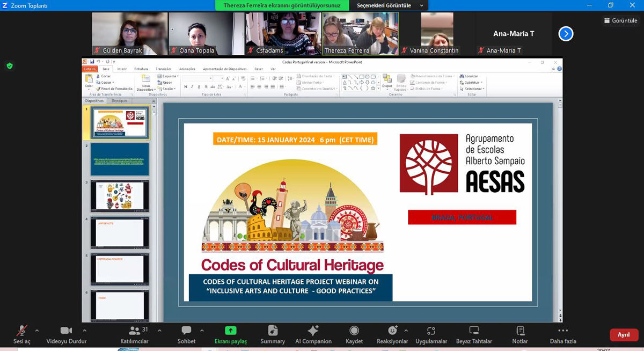Click Copiar in clipboard group
The width and height of the screenshot is (644, 351).
[x=105, y=83]
